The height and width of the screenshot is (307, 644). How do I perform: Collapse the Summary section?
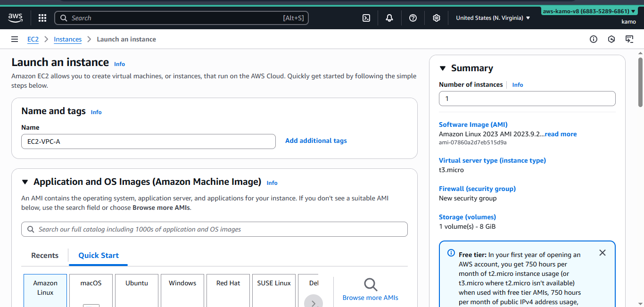442,68
